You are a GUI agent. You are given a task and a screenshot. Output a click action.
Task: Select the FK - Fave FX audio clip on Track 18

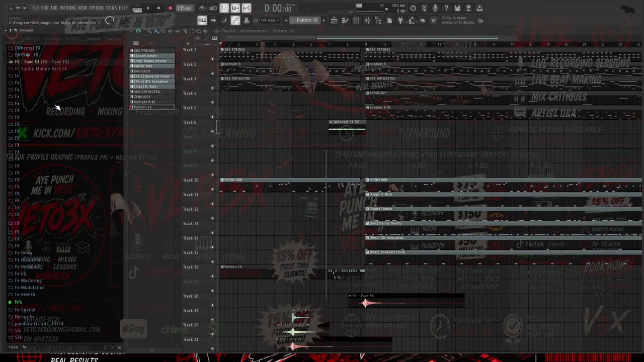coord(406,300)
